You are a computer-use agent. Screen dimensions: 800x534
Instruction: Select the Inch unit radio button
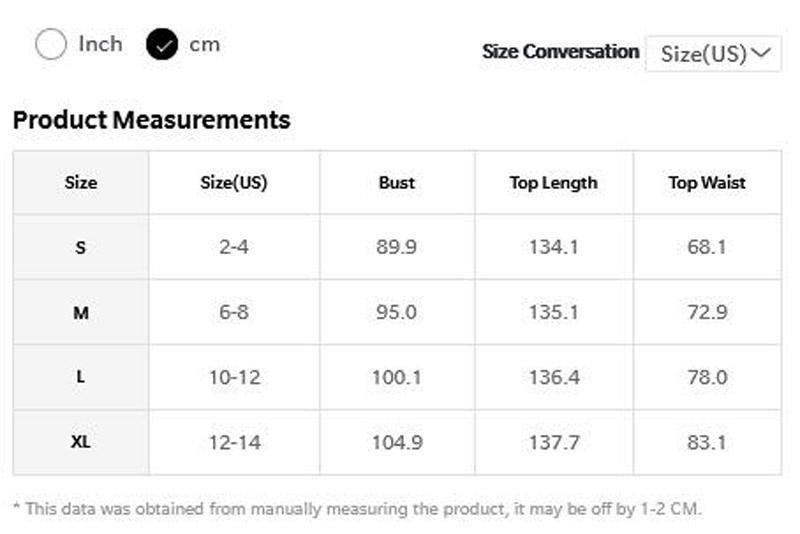(x=51, y=44)
